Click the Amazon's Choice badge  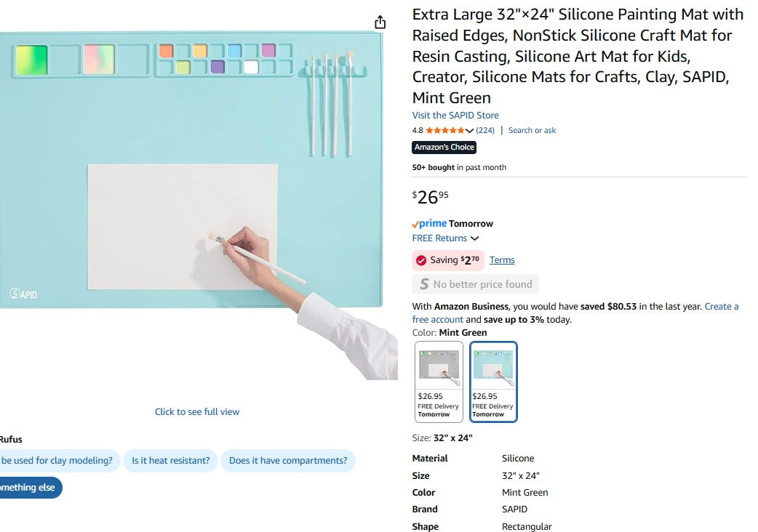(444, 148)
